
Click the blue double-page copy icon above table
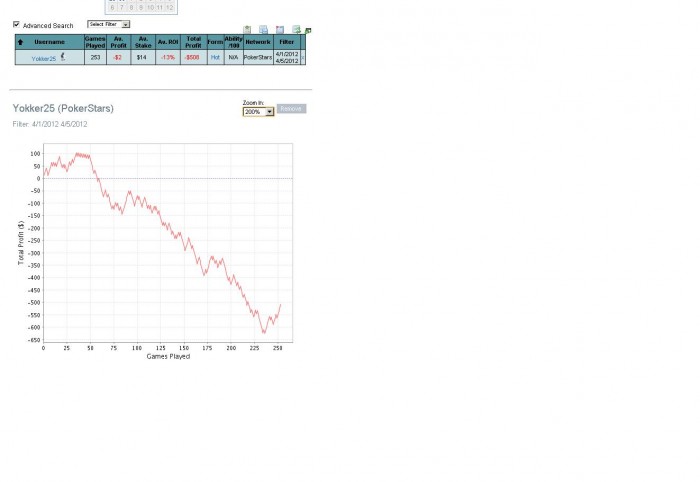click(x=263, y=29)
